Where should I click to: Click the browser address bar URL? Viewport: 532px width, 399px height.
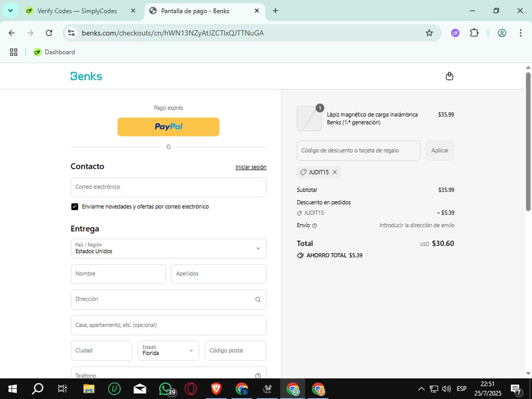[x=173, y=33]
